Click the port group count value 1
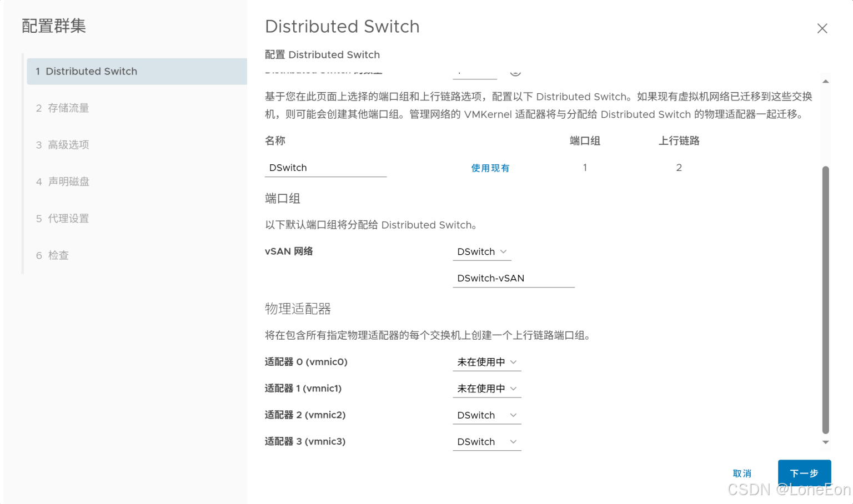The image size is (853, 504). click(585, 168)
